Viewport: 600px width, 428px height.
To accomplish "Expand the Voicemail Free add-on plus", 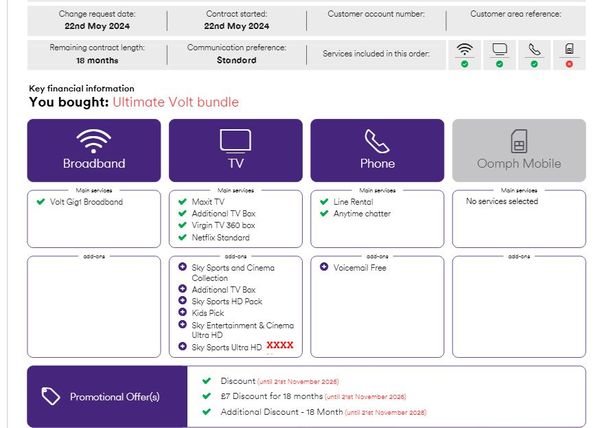I will pyautogui.click(x=324, y=268).
